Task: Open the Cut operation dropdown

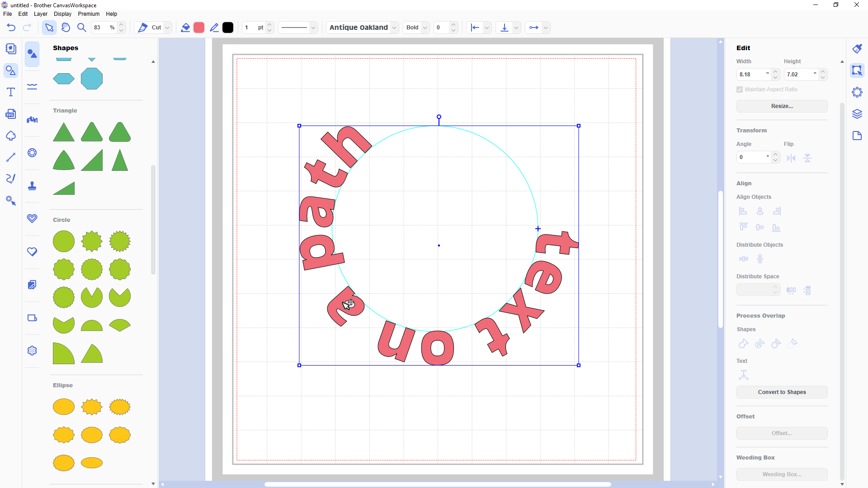Action: pos(167,28)
